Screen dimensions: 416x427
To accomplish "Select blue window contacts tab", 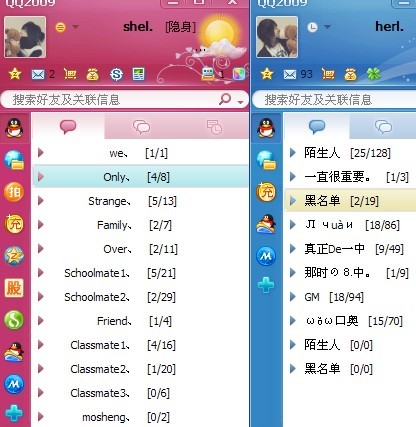I will (317, 126).
